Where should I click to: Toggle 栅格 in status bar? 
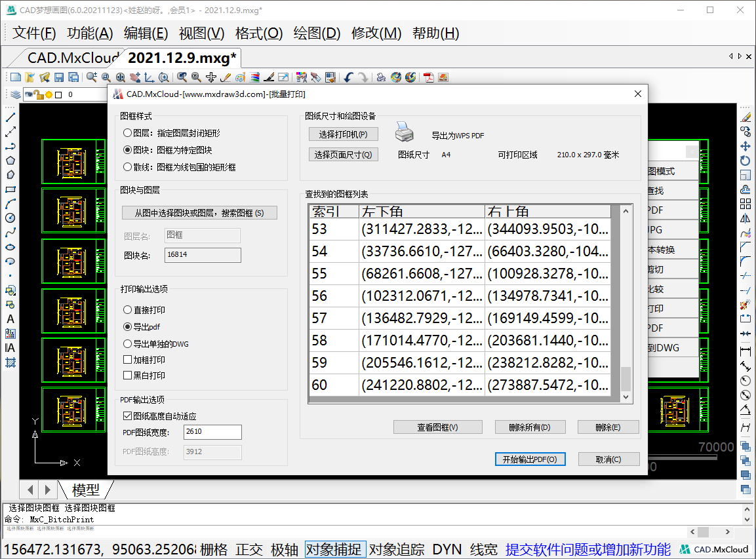click(x=214, y=549)
